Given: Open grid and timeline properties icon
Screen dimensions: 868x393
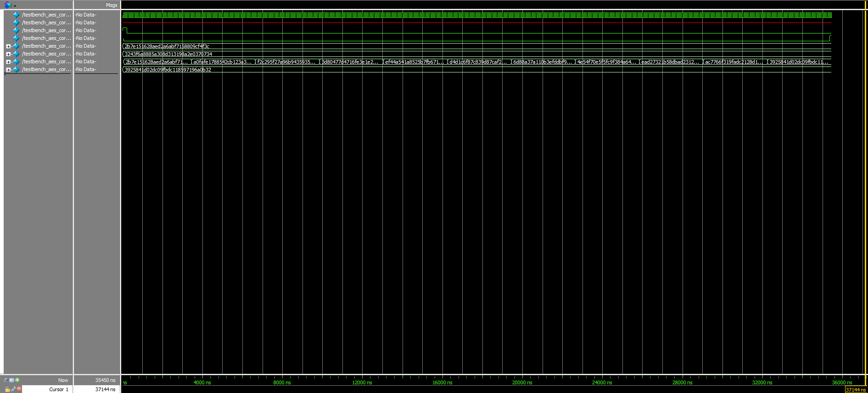Looking at the screenshot, I should (x=12, y=380).
